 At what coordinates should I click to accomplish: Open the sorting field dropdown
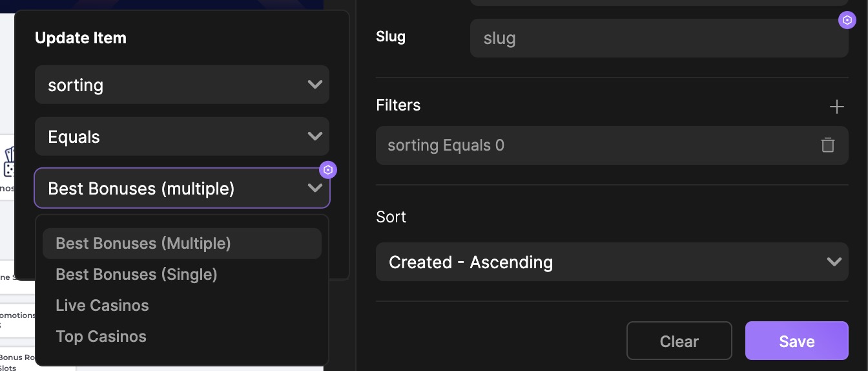(x=182, y=85)
